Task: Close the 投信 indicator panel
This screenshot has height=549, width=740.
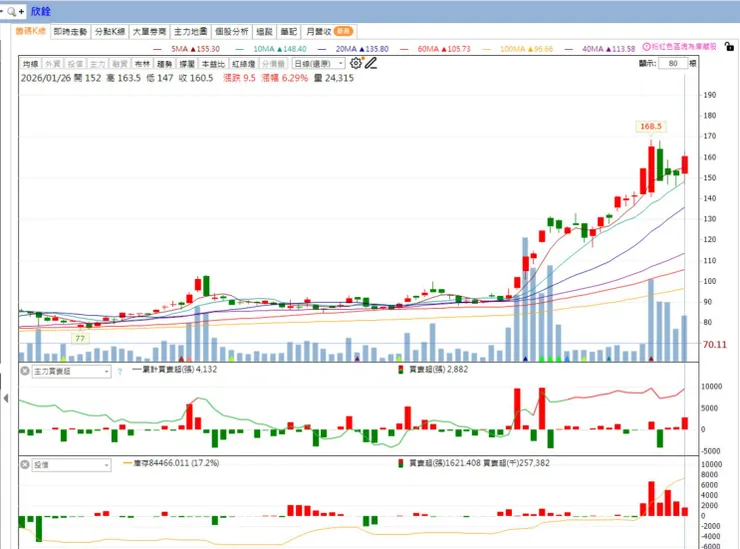Action: click(25, 465)
